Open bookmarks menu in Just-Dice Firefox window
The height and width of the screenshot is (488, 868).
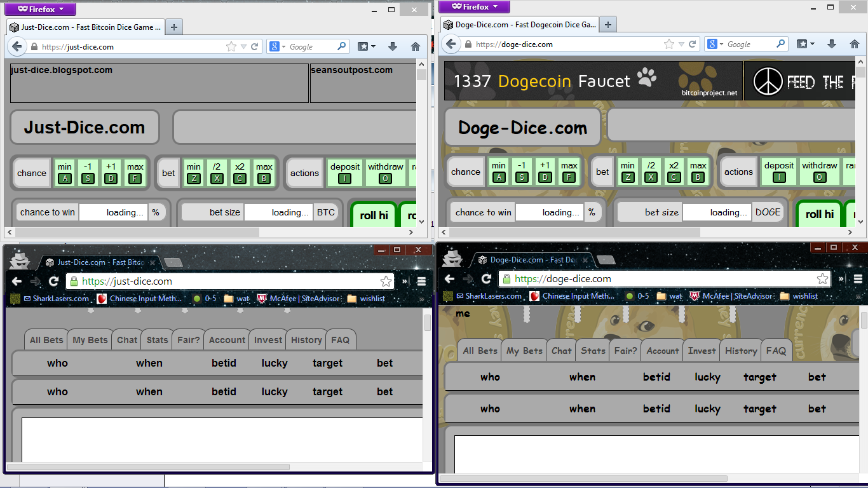click(x=366, y=46)
